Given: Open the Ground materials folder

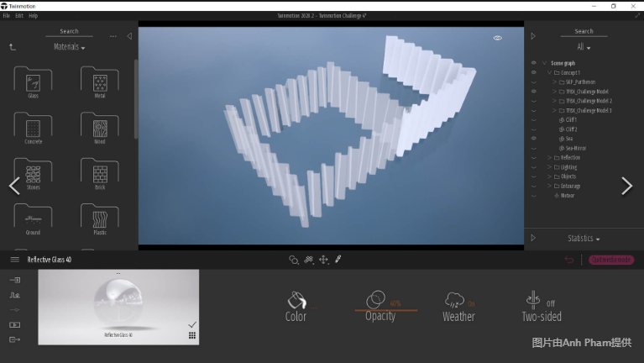Looking at the screenshot, I should [x=33, y=219].
